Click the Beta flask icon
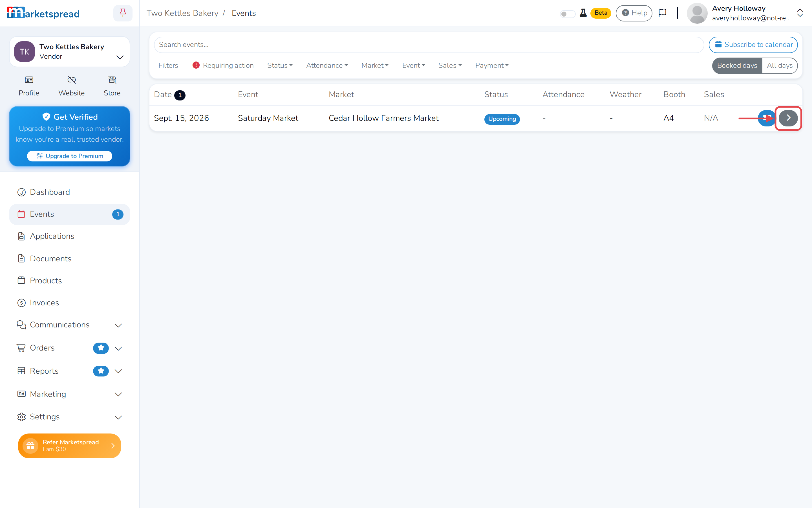Screen dimensions: 812x508 click(583, 13)
